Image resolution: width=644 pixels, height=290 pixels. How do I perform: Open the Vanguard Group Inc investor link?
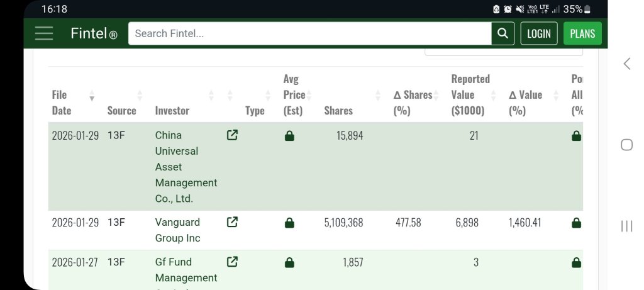point(177,230)
